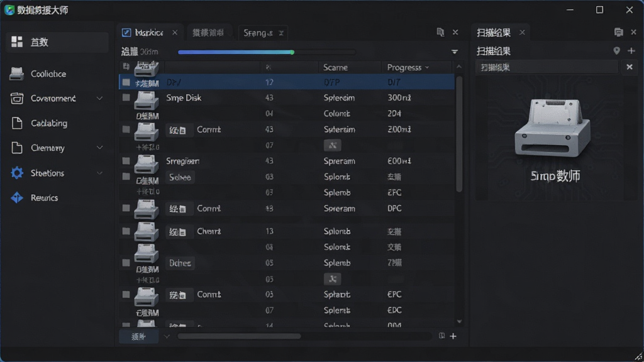Open the filter dropdown right of the slider

(x=454, y=52)
